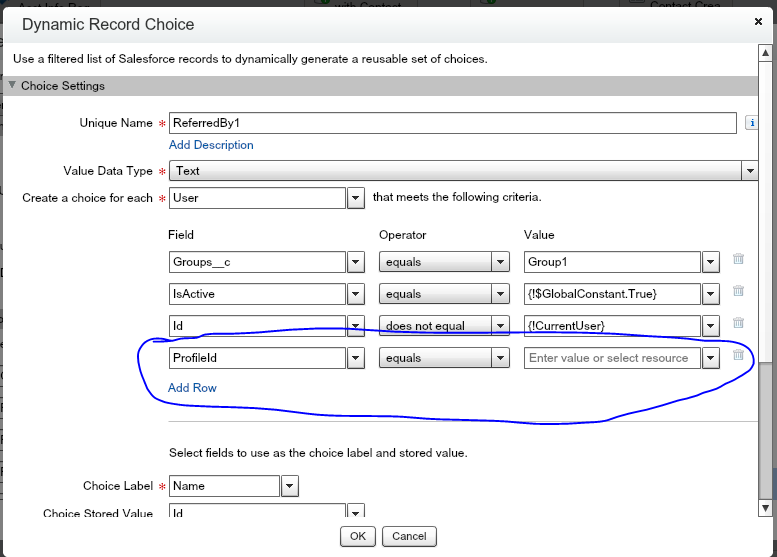Close the Dynamic Record Choice dialog
This screenshot has height=557, width=777.
757,21
